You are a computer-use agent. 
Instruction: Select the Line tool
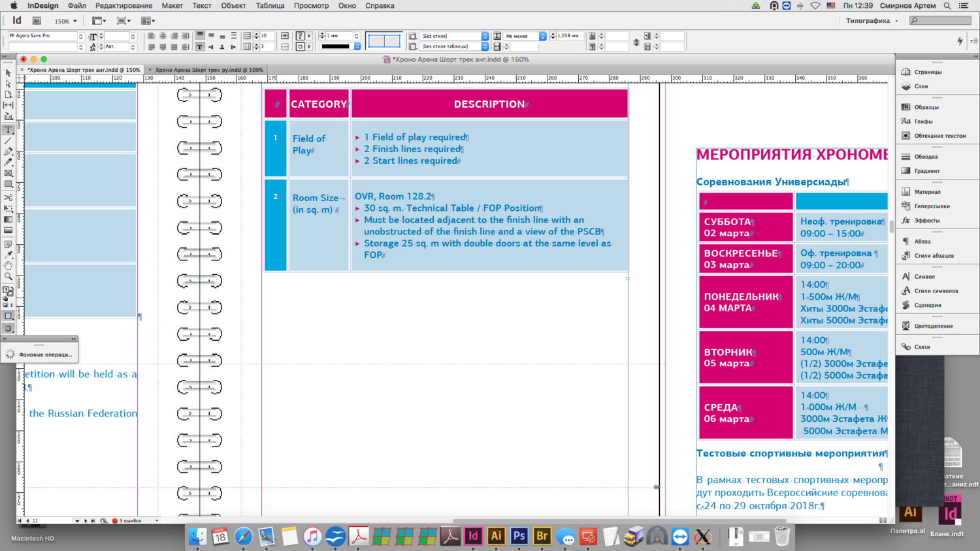[8, 141]
